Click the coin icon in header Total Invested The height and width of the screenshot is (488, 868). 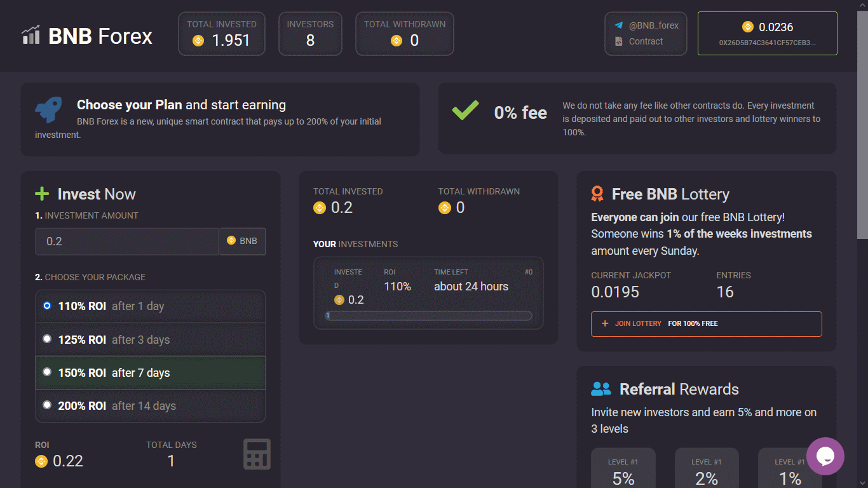tap(198, 41)
